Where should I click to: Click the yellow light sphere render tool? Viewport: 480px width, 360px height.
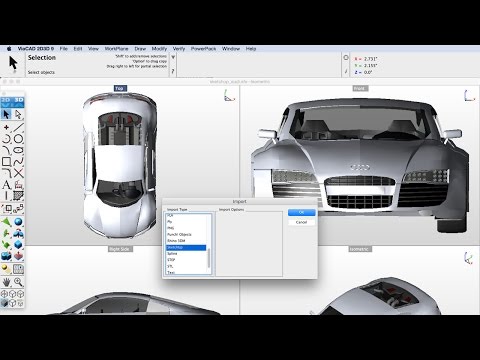pos(6,269)
